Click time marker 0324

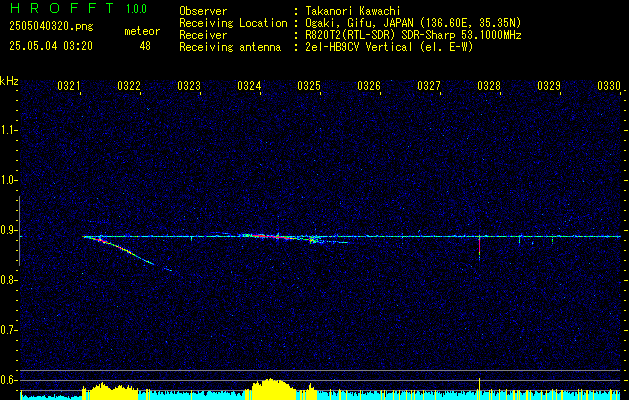coord(249,86)
